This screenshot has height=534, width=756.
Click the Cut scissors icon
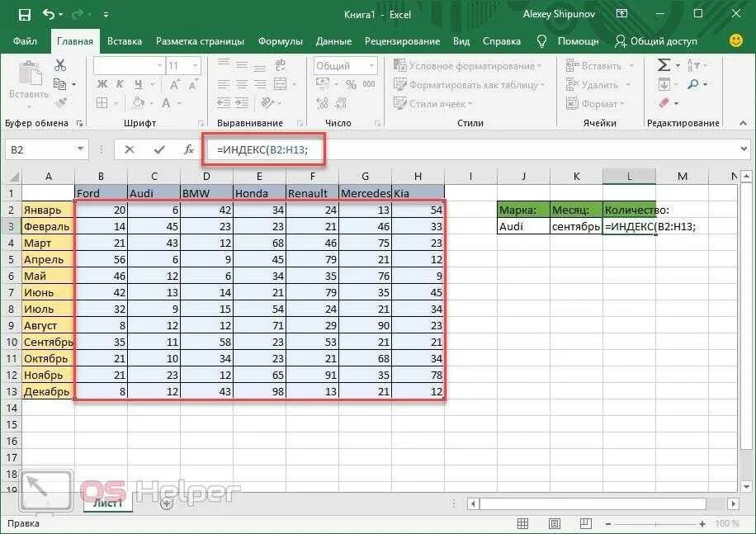59,65
